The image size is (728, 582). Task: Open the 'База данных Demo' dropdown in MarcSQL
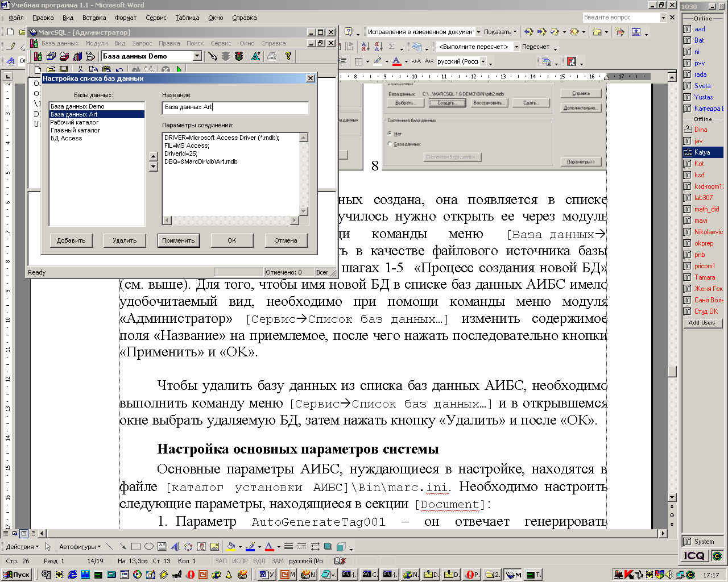coord(197,56)
